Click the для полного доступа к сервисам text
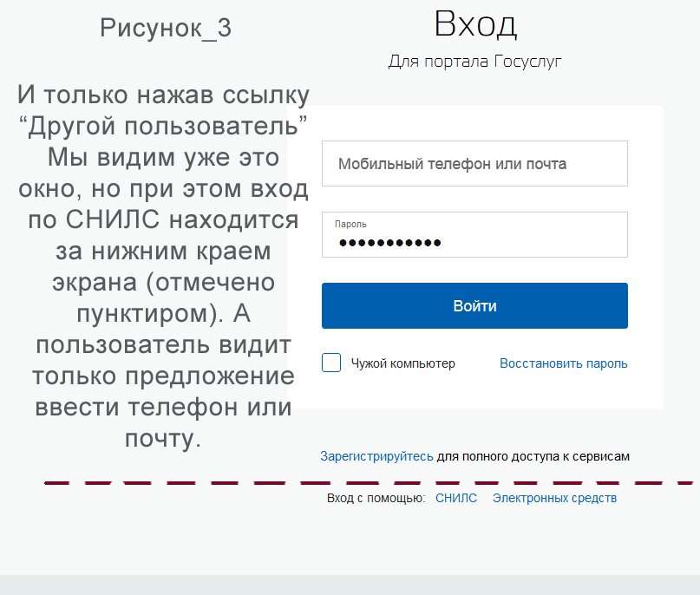The width and height of the screenshot is (700, 595). click(533, 455)
